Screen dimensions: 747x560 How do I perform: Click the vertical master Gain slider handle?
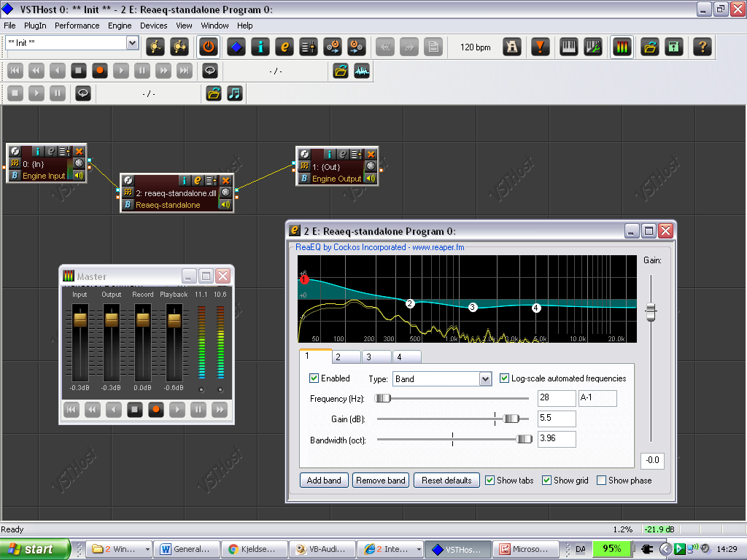coord(651,312)
